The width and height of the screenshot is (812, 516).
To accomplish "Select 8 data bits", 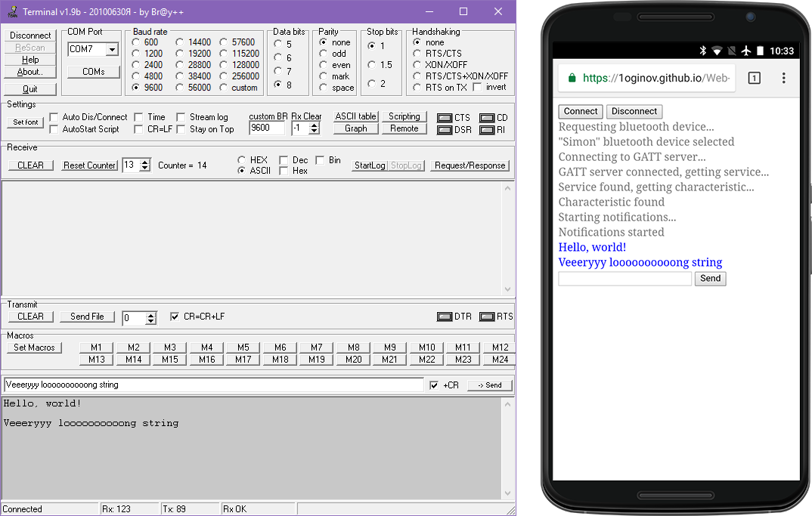I will (278, 85).
